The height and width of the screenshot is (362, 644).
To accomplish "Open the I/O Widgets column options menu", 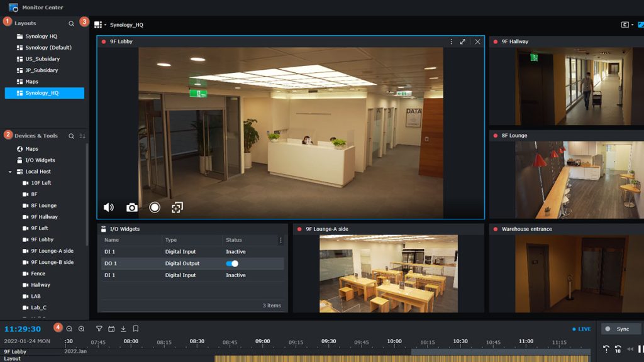I will click(x=280, y=240).
